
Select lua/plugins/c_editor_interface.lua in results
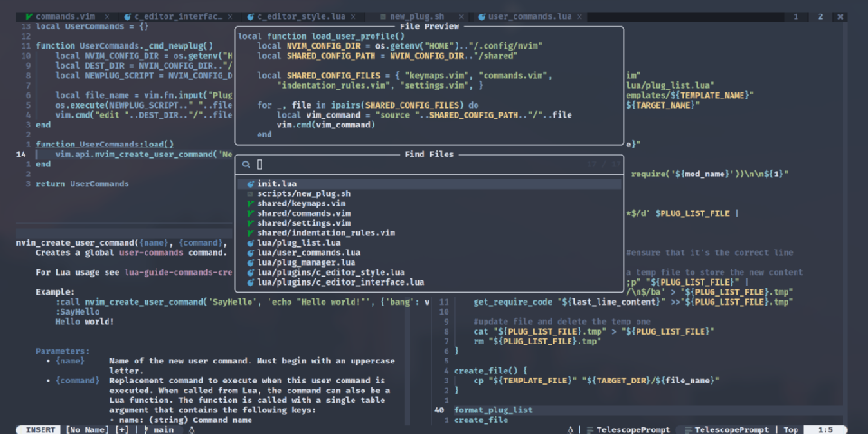429,282
